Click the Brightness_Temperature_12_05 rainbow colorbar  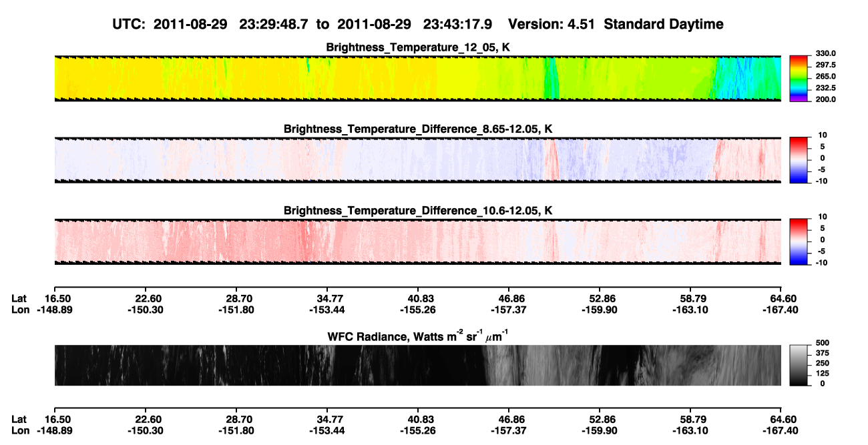click(x=799, y=78)
